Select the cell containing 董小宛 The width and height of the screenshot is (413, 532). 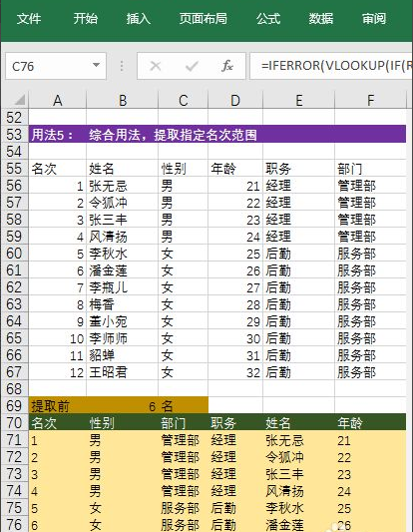(x=122, y=321)
